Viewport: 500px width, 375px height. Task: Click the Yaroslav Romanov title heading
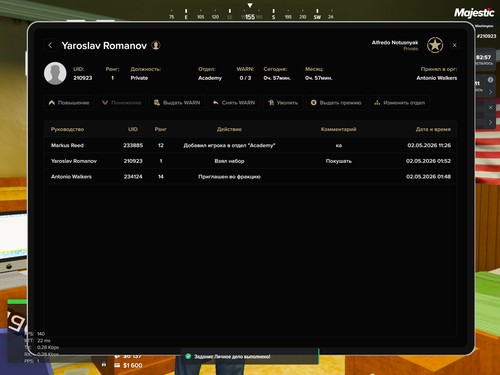click(104, 45)
